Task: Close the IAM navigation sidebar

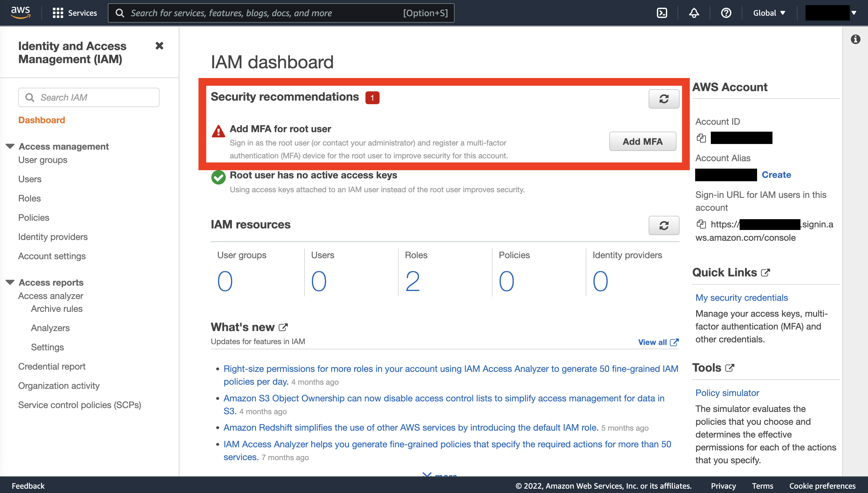Action: [x=159, y=45]
